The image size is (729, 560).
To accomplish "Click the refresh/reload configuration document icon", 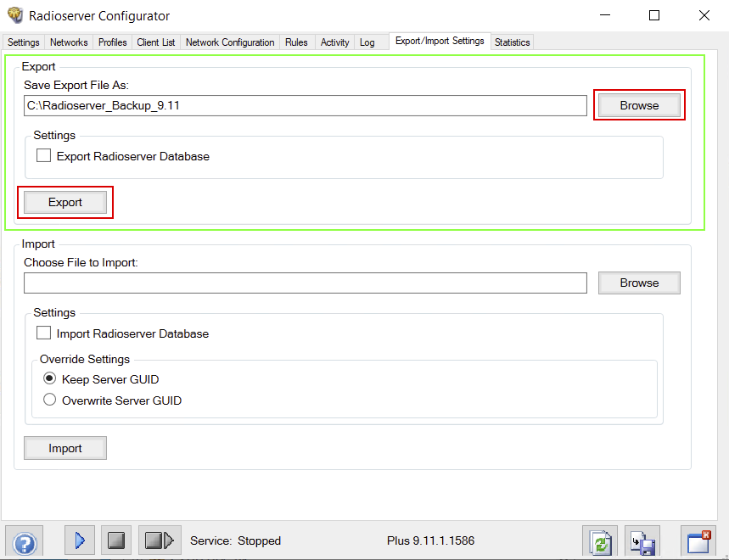I will pyautogui.click(x=600, y=541).
